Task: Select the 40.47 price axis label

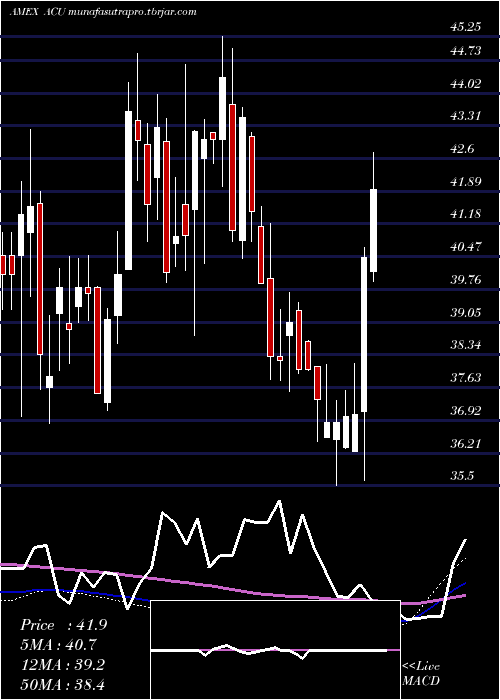Action: pyautogui.click(x=466, y=247)
